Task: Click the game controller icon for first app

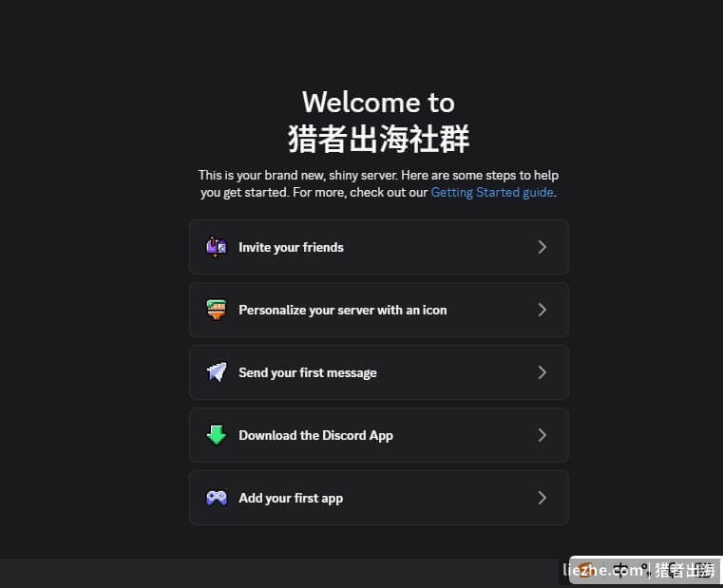Action: pos(216,498)
